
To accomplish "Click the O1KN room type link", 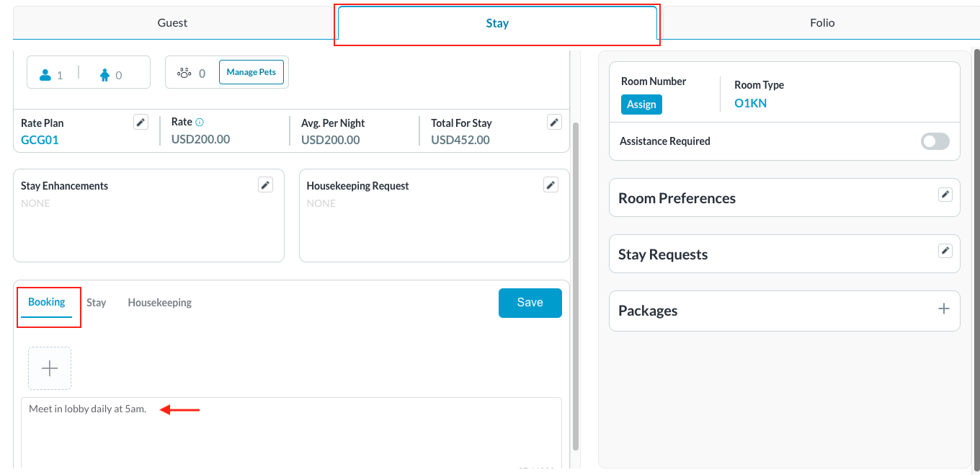I will pos(750,103).
